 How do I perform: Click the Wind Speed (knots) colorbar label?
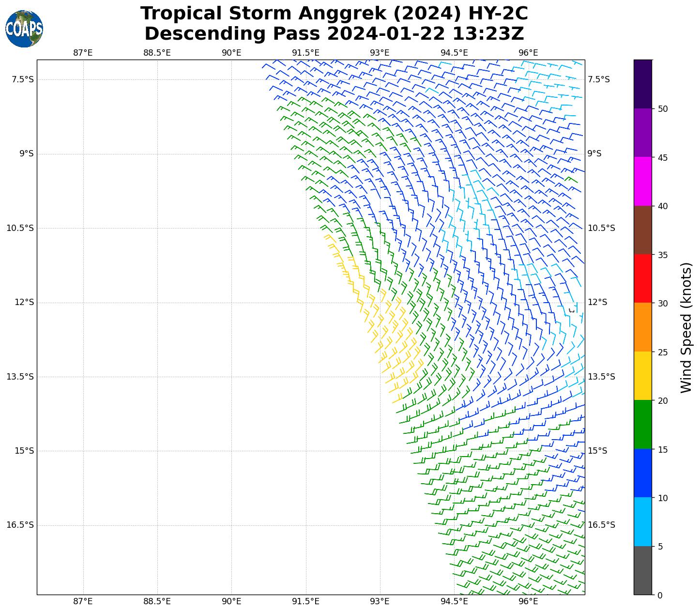(x=686, y=328)
